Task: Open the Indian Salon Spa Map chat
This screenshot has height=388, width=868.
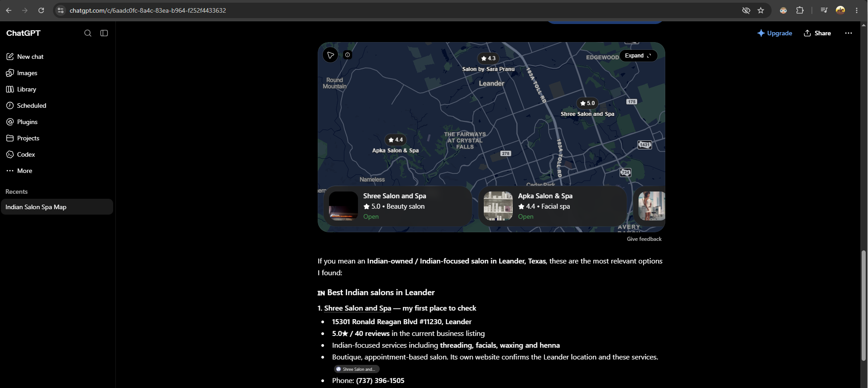Action: click(57, 207)
